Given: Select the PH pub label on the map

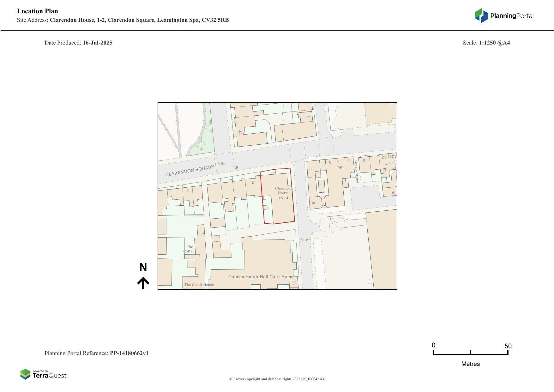Looking at the screenshot, I should pos(340,168).
